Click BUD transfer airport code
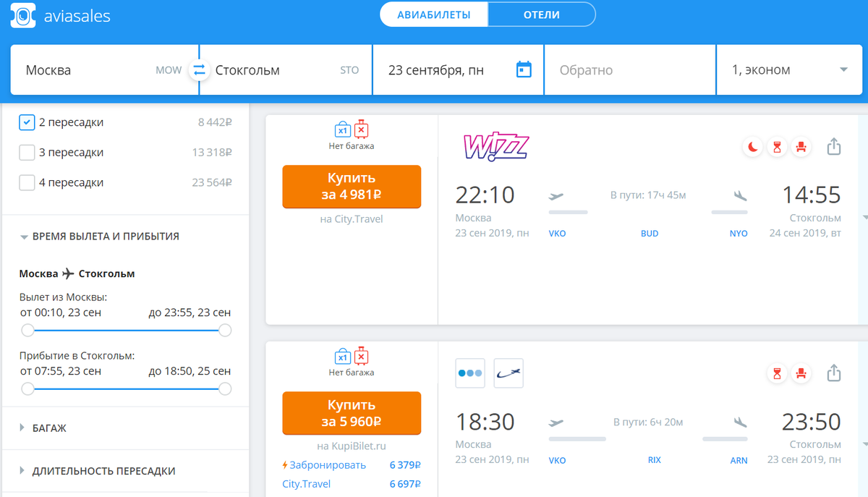 pos(650,234)
